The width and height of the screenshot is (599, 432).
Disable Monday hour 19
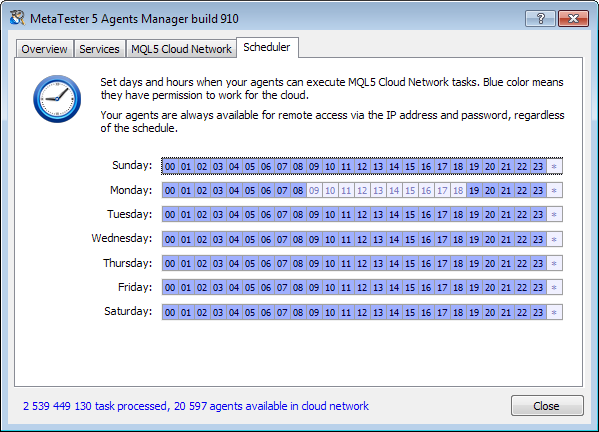click(474, 191)
